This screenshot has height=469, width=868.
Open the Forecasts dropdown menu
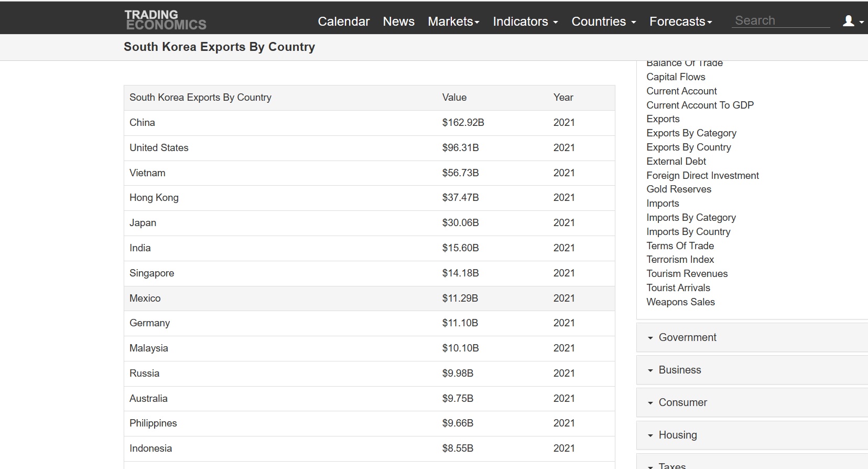(x=680, y=22)
